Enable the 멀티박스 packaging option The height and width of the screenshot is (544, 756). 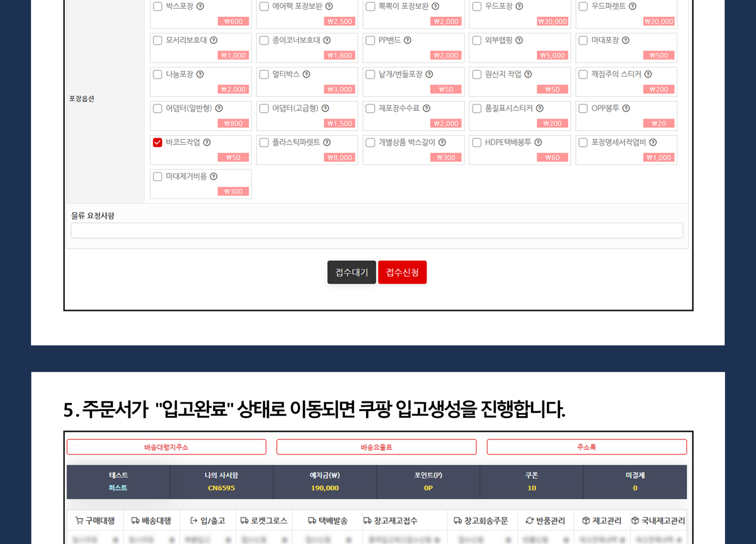click(264, 74)
